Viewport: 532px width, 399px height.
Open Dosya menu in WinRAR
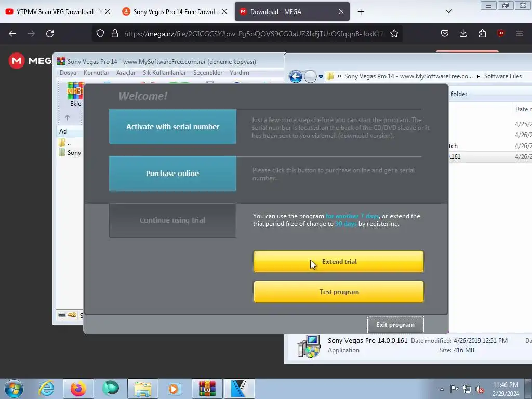pyautogui.click(x=68, y=73)
